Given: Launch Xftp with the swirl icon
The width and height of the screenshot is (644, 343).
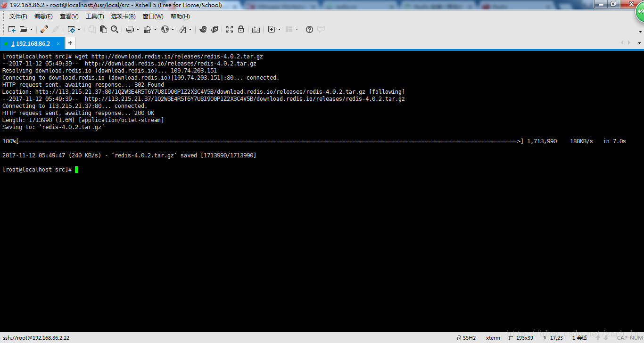Looking at the screenshot, I should [203, 29].
